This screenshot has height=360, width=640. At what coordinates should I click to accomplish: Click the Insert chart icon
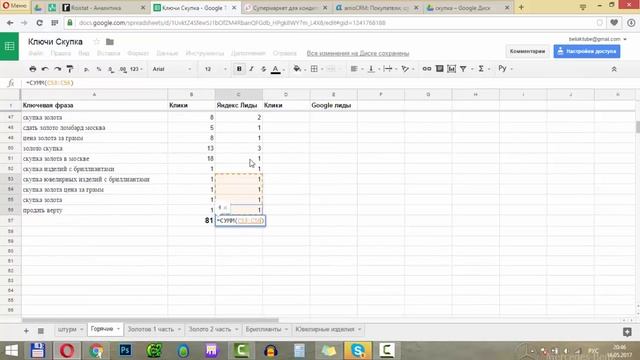click(451, 69)
